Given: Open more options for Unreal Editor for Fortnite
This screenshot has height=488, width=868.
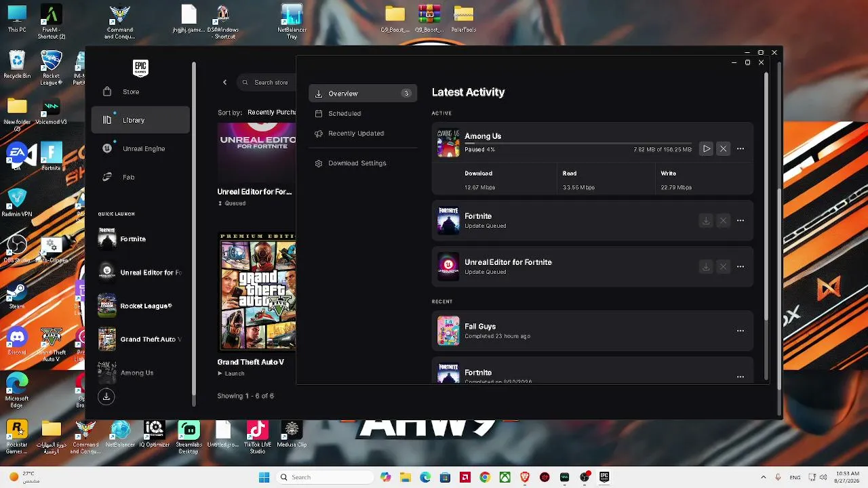Looking at the screenshot, I should [740, 266].
